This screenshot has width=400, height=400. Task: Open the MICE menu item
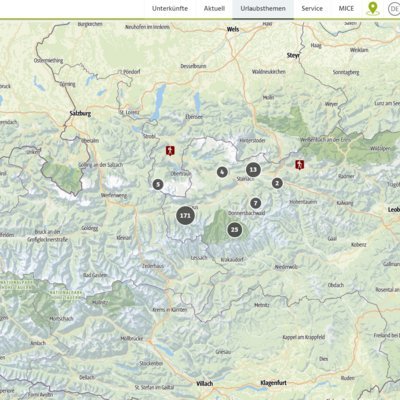pyautogui.click(x=346, y=9)
